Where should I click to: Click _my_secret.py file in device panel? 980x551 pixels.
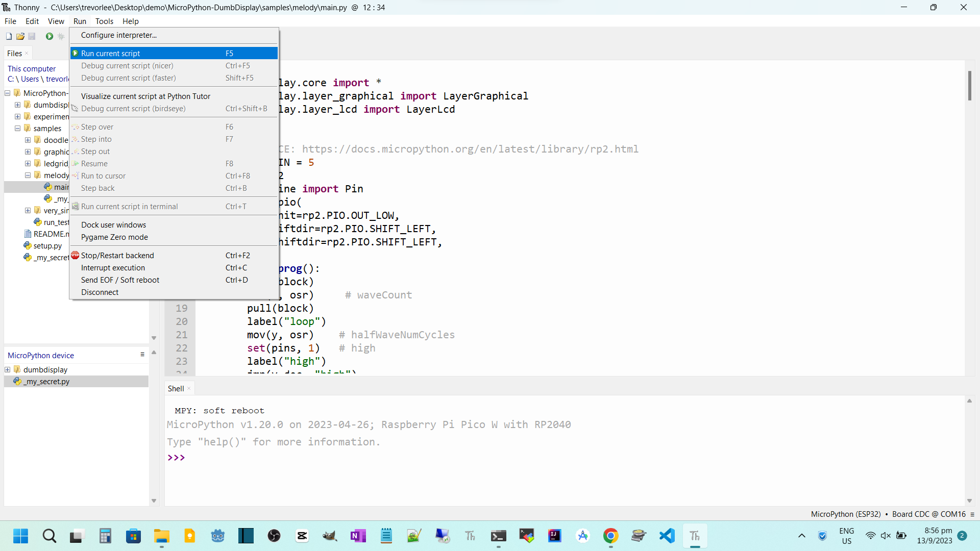46,382
